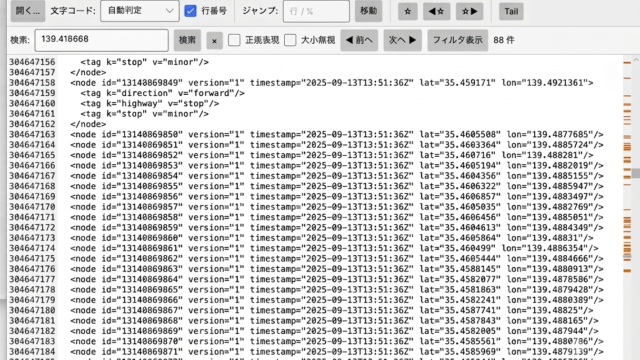Click the node id="13140869853" line

[x=337, y=165]
